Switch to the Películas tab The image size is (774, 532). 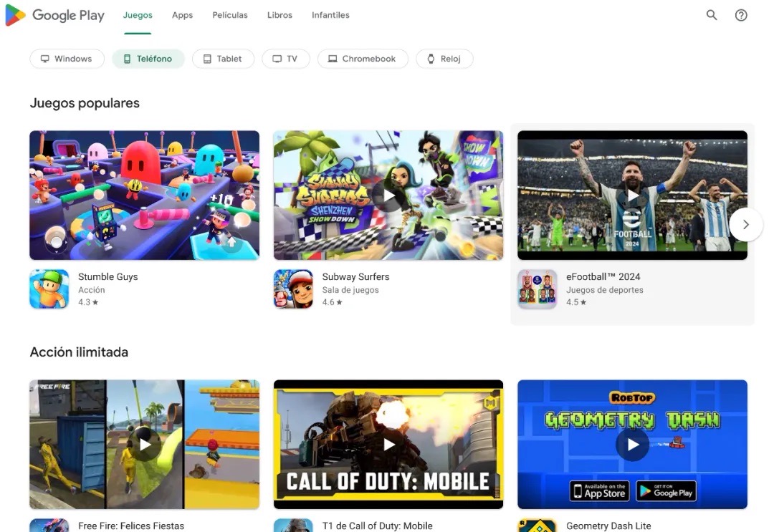tap(230, 15)
